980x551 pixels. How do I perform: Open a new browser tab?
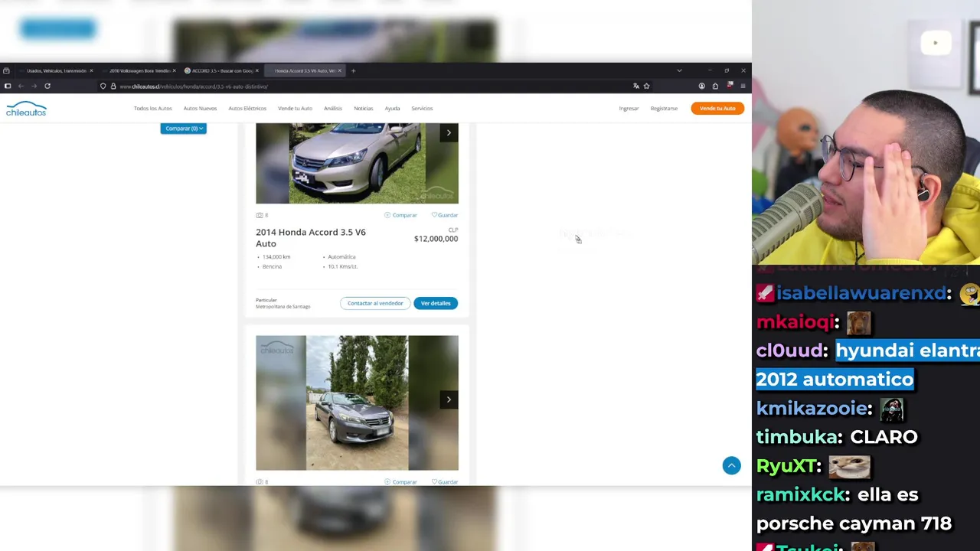pos(353,70)
